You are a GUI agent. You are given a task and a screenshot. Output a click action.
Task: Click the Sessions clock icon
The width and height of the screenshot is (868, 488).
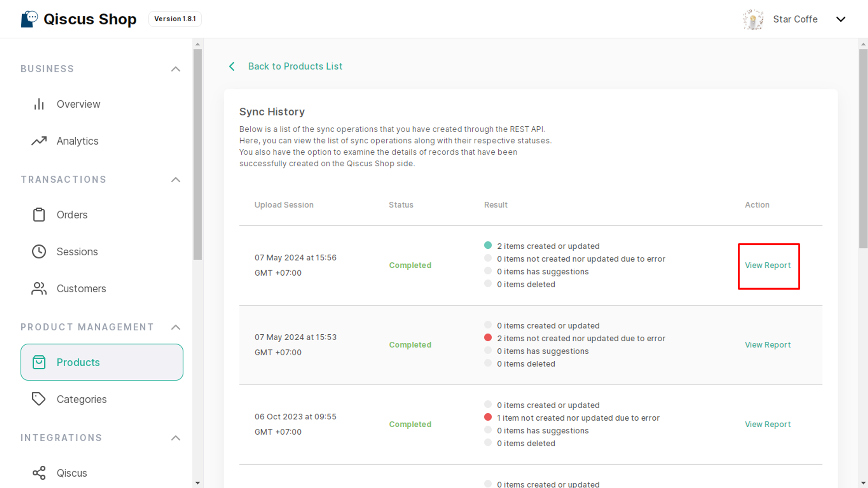(x=39, y=252)
